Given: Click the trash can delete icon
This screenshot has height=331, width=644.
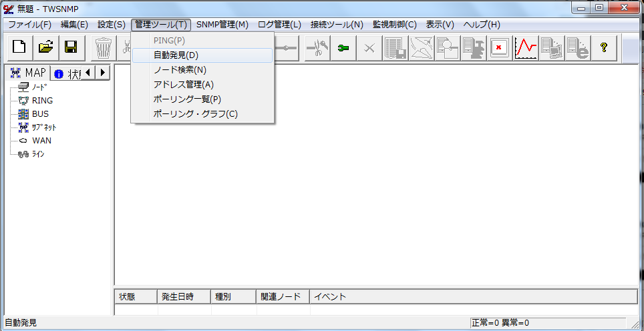Looking at the screenshot, I should click(104, 48).
